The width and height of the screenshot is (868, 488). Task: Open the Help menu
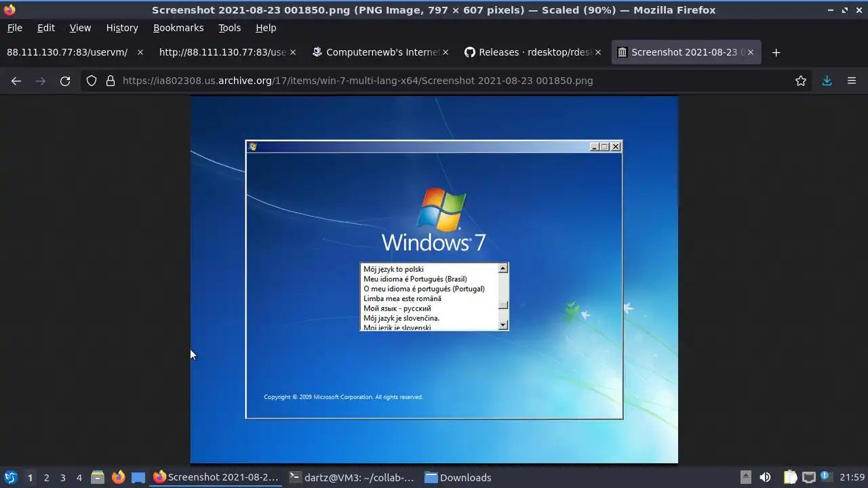tap(266, 28)
